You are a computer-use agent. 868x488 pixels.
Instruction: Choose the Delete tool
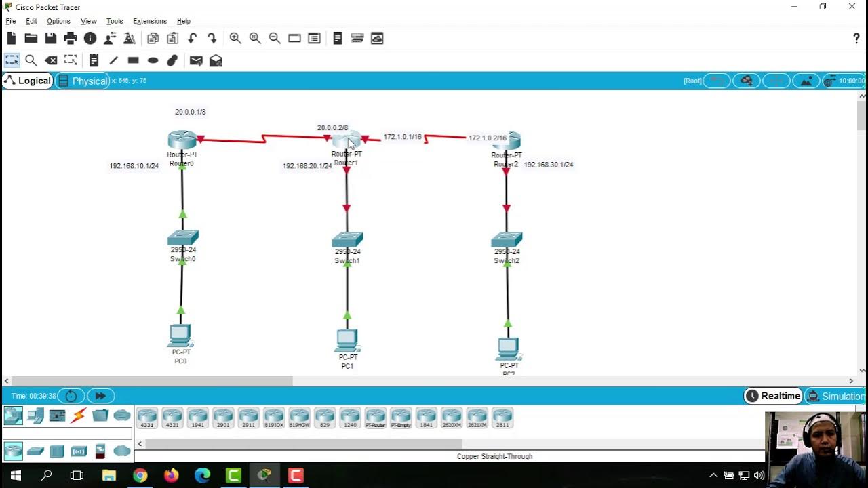pos(51,60)
